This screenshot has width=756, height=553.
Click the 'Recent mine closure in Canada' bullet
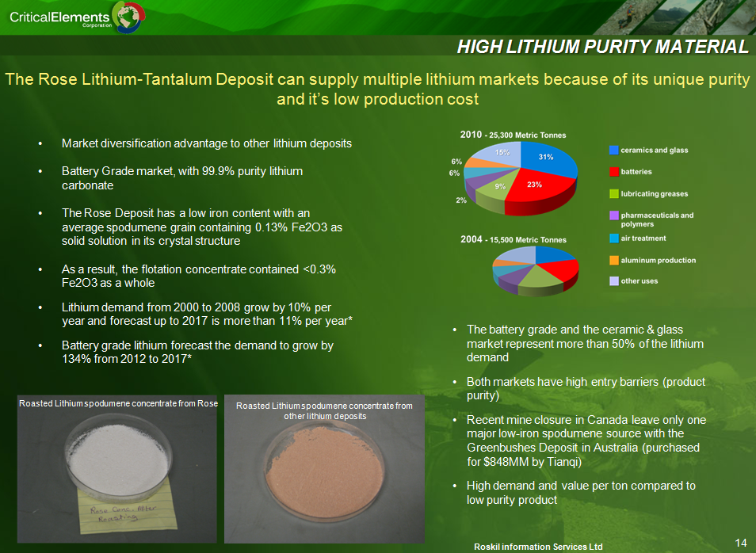[x=586, y=440]
